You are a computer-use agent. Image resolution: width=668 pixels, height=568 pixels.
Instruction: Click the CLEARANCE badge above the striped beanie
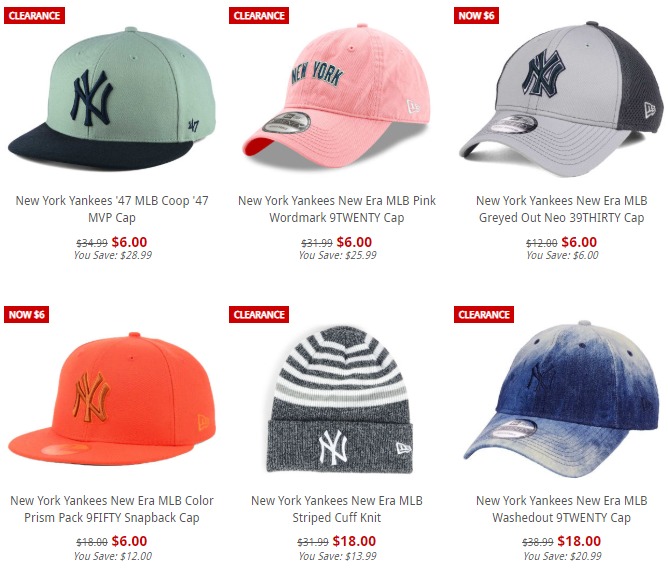coord(259,314)
